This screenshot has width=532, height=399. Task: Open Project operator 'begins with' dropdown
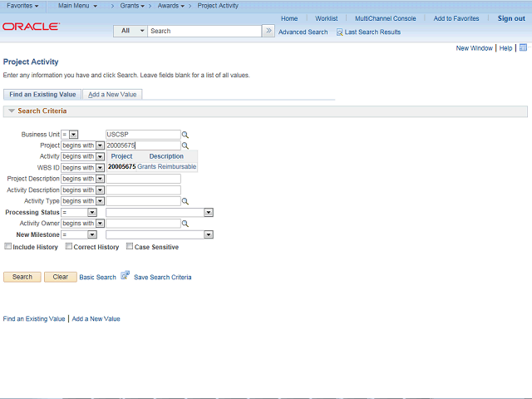coord(100,145)
